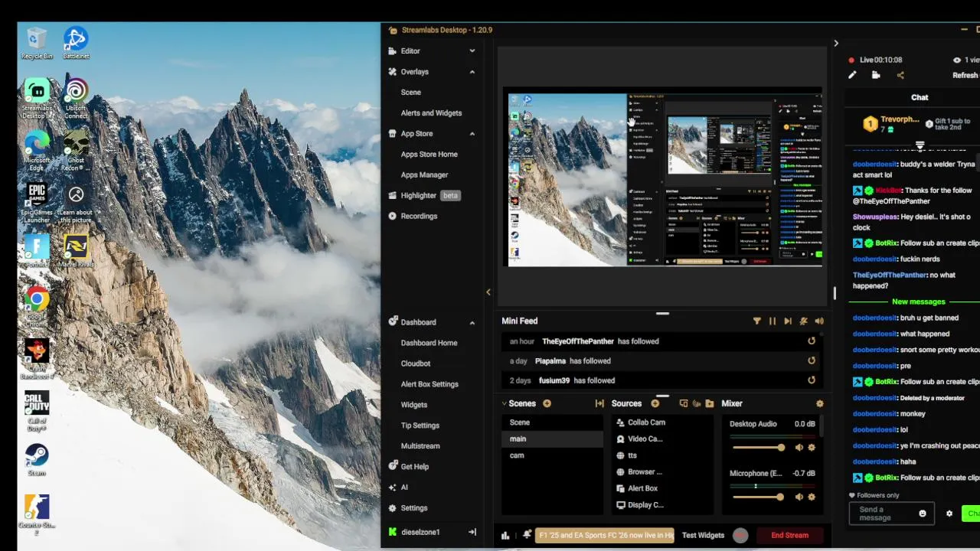This screenshot has height=551, width=980.
Task: Replay TheEyeOffThePanther follow alert
Action: pyautogui.click(x=812, y=341)
